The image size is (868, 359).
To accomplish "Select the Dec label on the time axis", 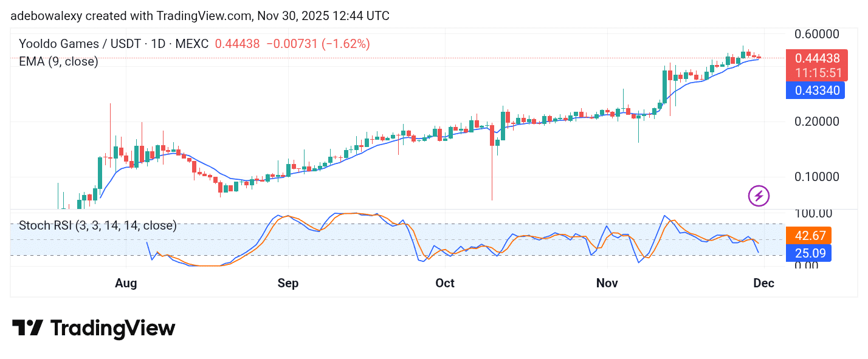I will tap(764, 283).
